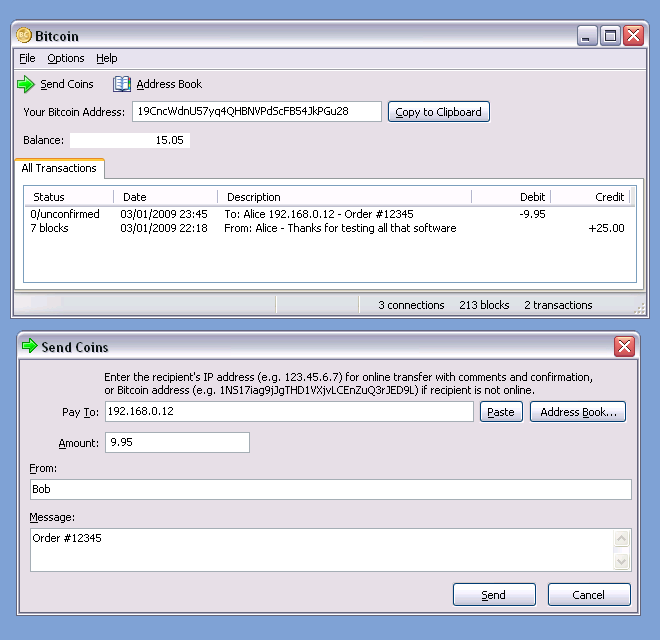Sort by the Date column header
The height and width of the screenshot is (640, 660).
[x=165, y=197]
